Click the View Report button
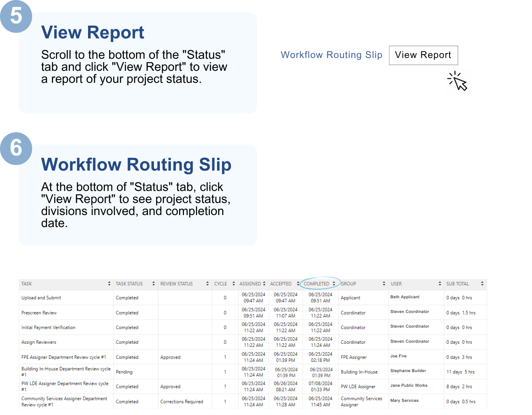The width and height of the screenshot is (532, 415). pyautogui.click(x=423, y=55)
